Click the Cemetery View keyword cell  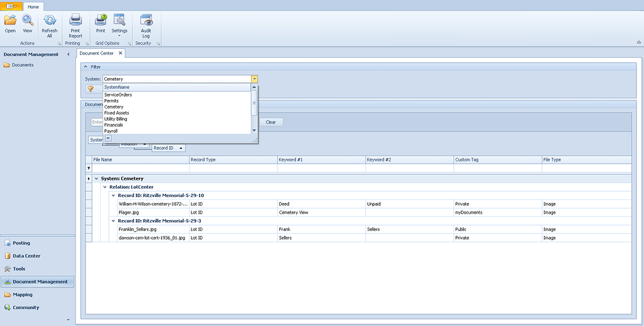tap(321, 212)
